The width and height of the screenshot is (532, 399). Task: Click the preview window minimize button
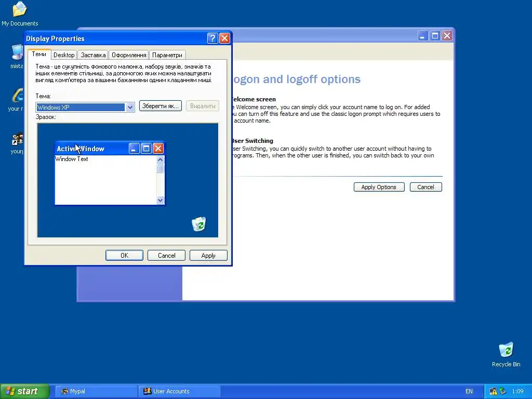click(134, 148)
